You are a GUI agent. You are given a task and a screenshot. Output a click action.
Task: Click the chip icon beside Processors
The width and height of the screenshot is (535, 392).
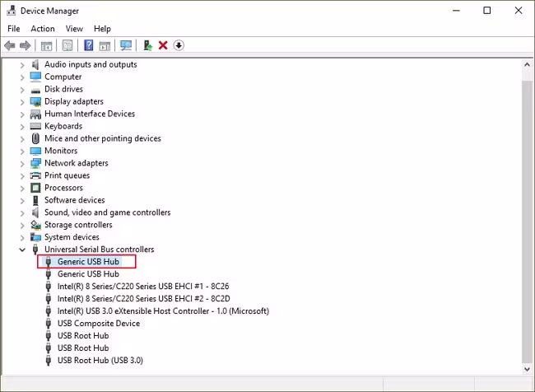point(35,188)
